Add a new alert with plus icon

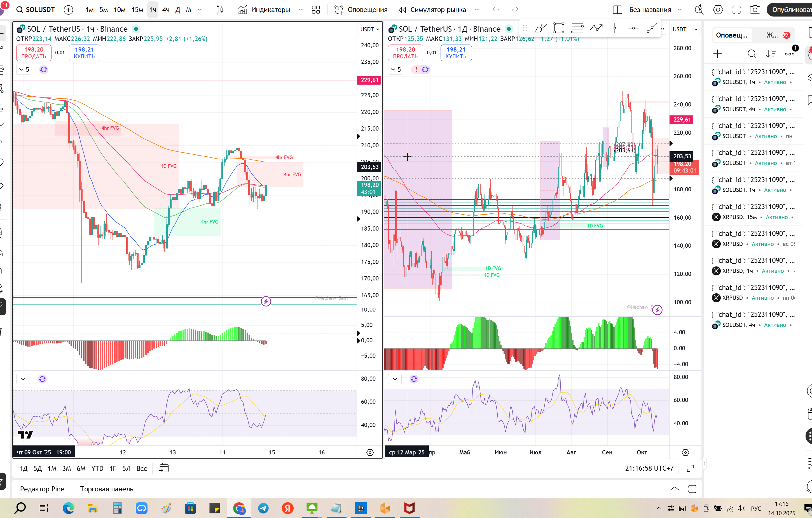point(718,54)
